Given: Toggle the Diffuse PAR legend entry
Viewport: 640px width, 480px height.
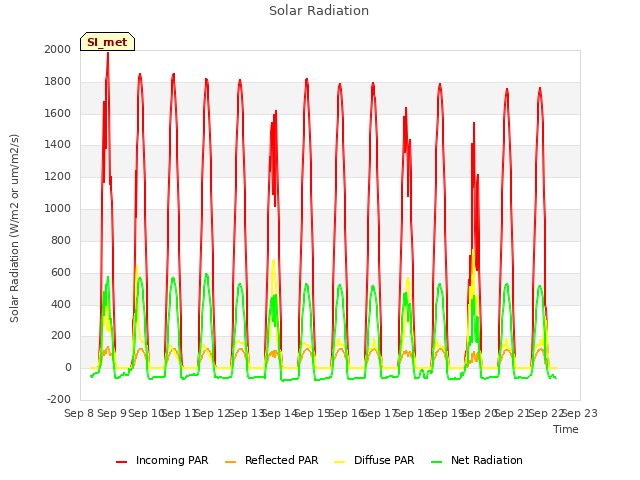Looking at the screenshot, I should [x=374, y=460].
